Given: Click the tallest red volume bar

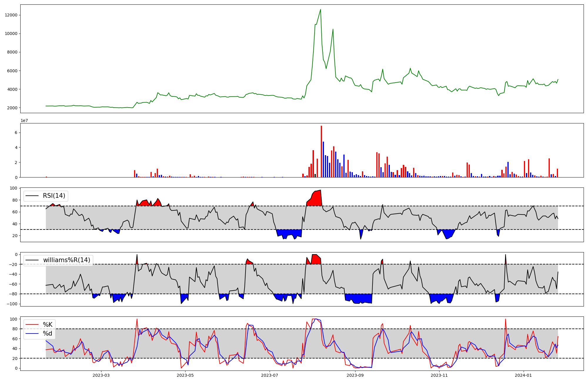Looking at the screenshot, I should [x=321, y=151].
